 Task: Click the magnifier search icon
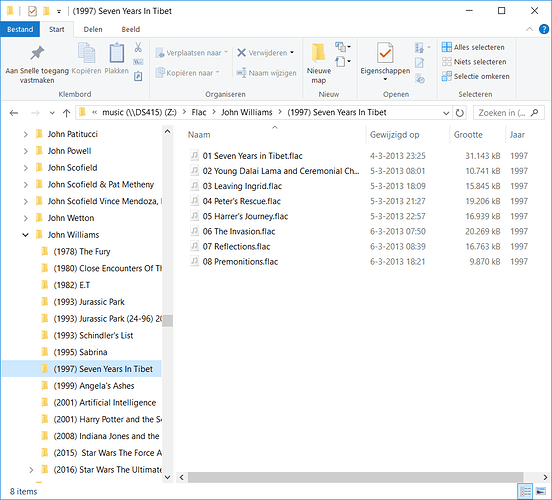(534, 113)
